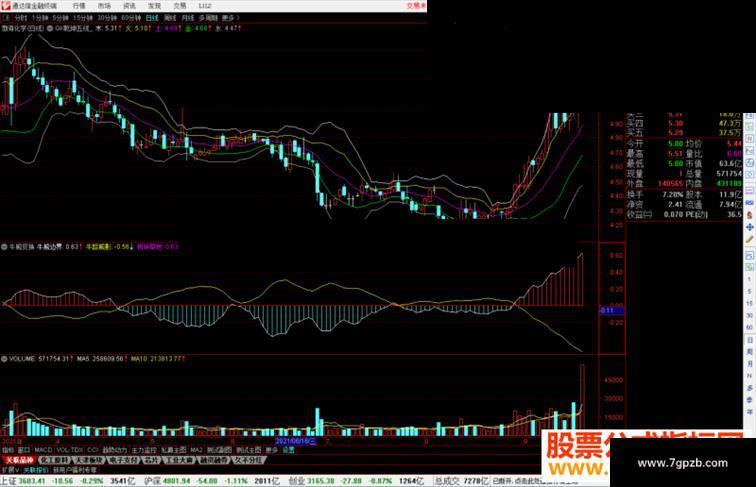Switch to the 60分钟 period tab

coord(131,18)
